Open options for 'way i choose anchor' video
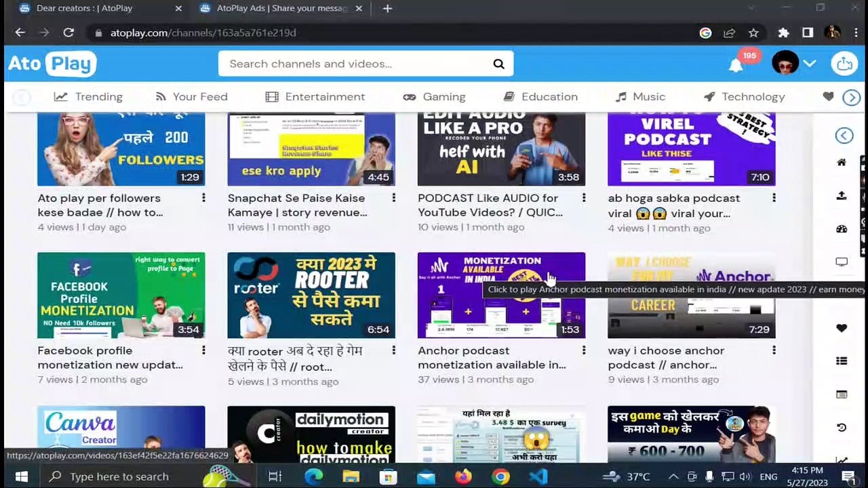 click(774, 350)
